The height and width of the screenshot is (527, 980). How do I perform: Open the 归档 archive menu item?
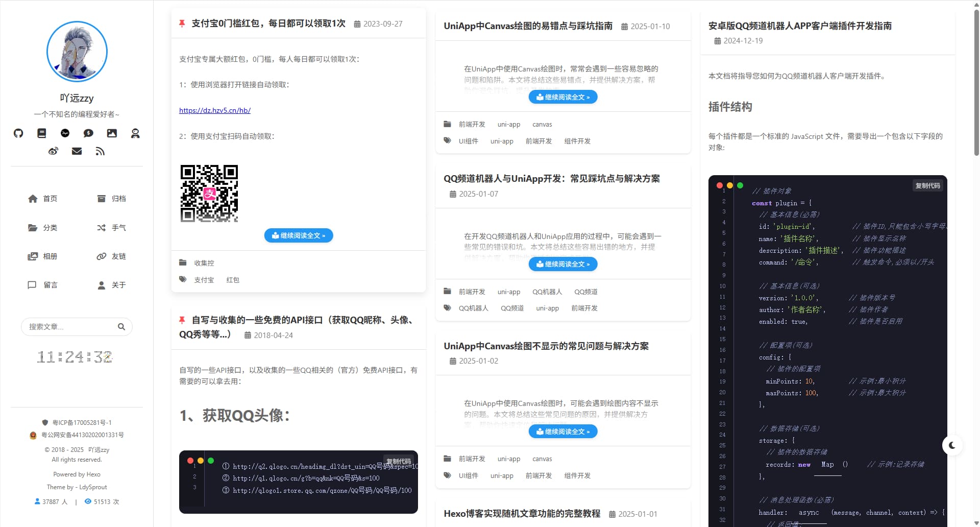[x=112, y=199]
